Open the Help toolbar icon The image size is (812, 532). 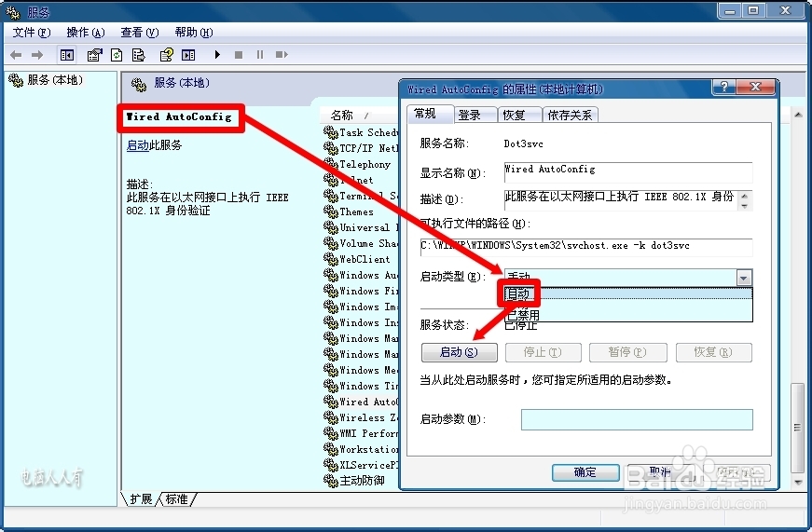click(x=166, y=55)
